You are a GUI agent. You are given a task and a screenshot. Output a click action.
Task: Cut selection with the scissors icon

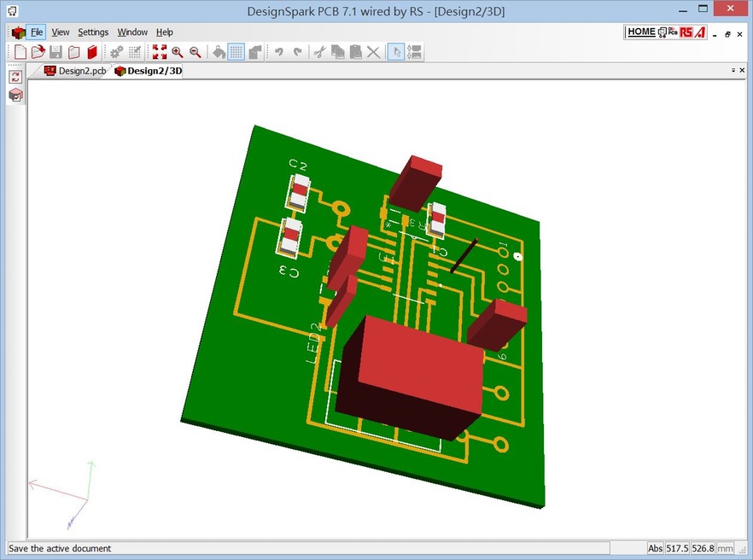[320, 52]
